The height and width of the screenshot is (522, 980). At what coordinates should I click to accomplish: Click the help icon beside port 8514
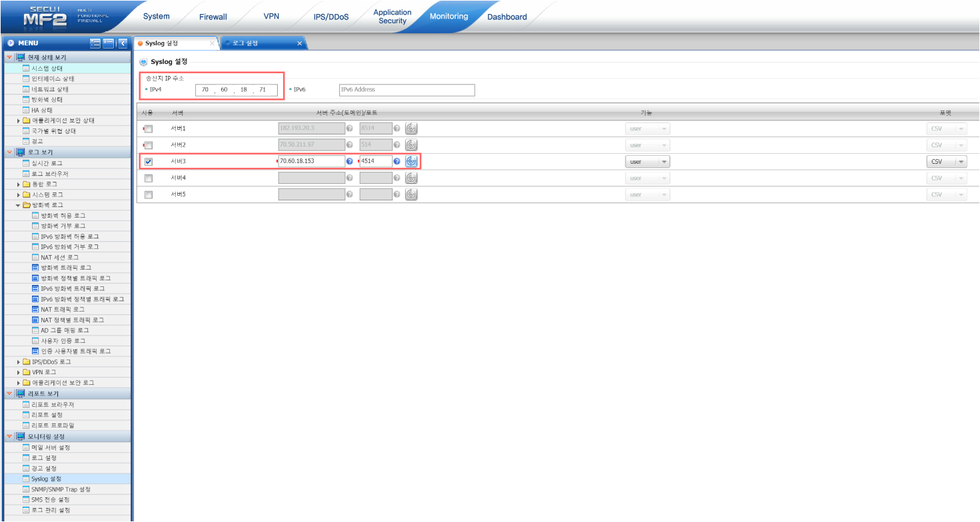396,128
